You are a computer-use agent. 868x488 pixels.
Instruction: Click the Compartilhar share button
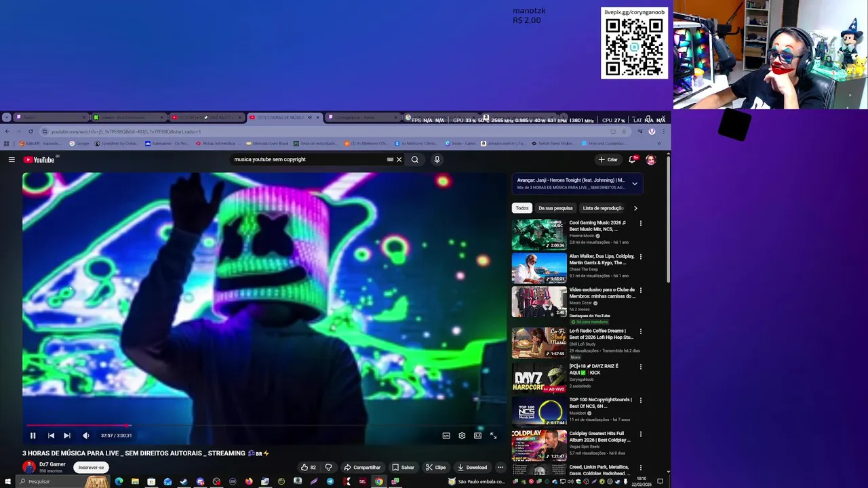362,467
